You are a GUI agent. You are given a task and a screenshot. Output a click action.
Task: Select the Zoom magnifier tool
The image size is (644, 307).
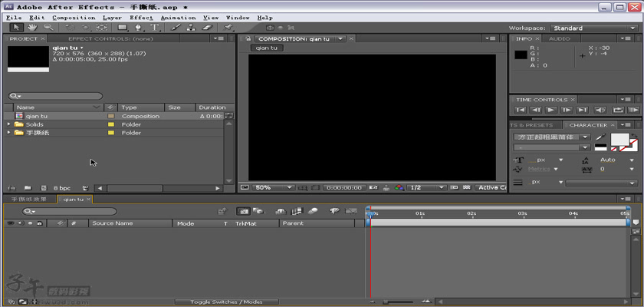coord(48,28)
